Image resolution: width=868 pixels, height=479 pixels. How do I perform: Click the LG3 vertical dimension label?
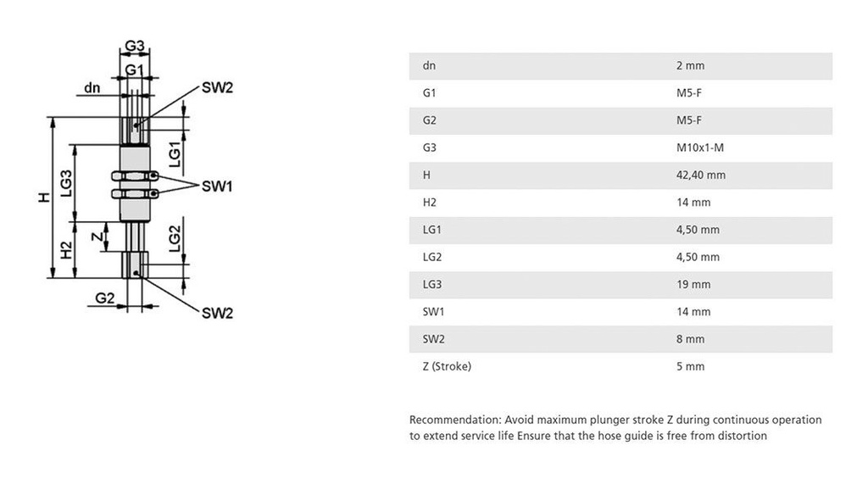[66, 183]
